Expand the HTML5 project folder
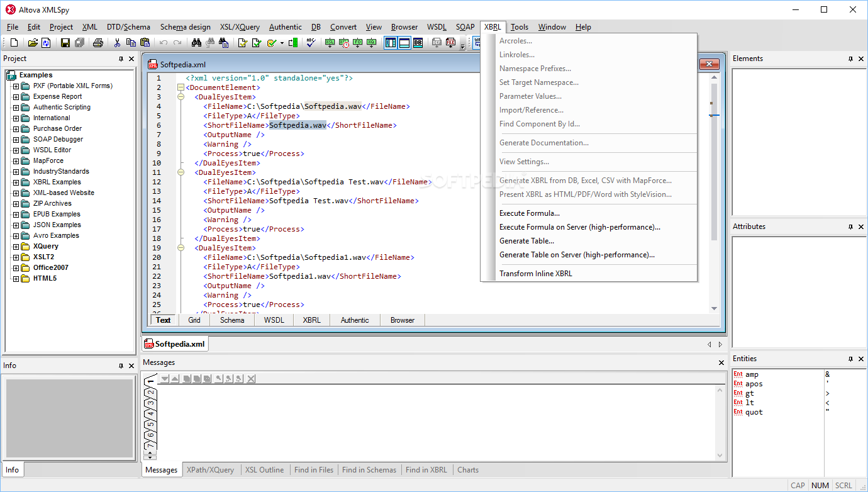The height and width of the screenshot is (492, 868). tap(16, 278)
